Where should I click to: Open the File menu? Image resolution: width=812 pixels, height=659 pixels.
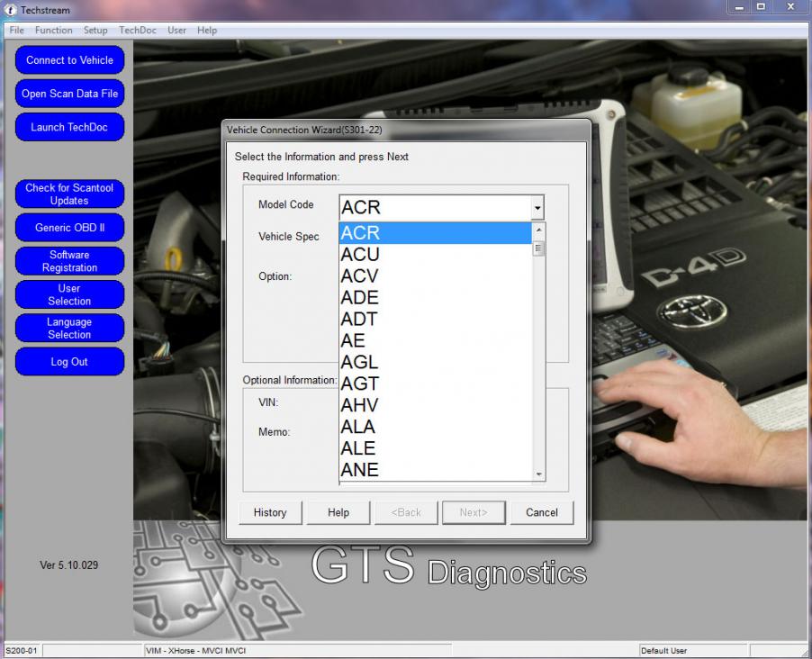tap(16, 30)
